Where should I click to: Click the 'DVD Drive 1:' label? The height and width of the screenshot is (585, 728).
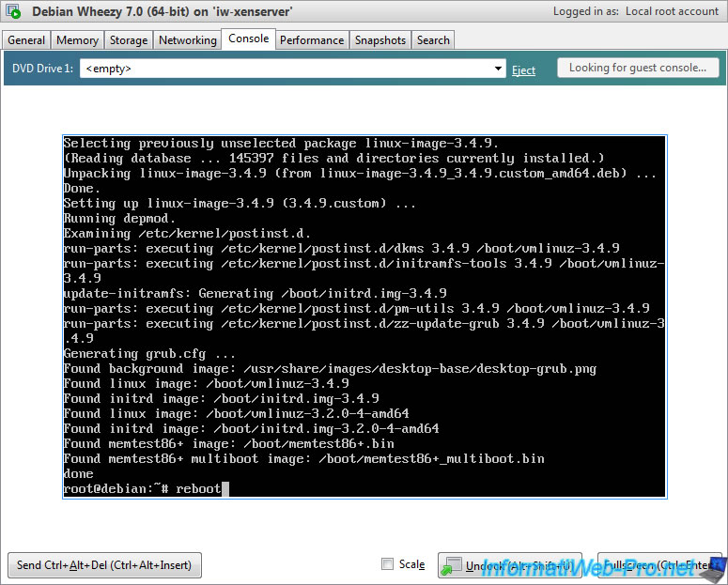[x=42, y=69]
